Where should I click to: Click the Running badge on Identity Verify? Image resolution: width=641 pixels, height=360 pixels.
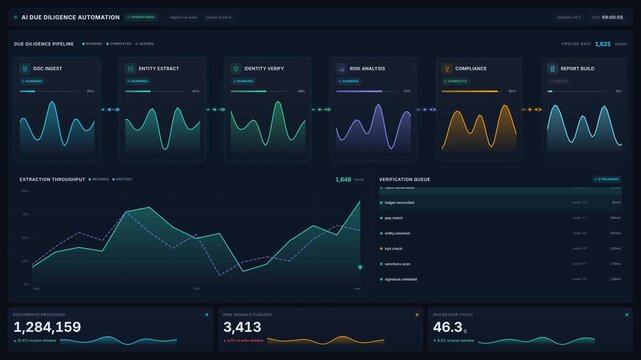point(243,81)
